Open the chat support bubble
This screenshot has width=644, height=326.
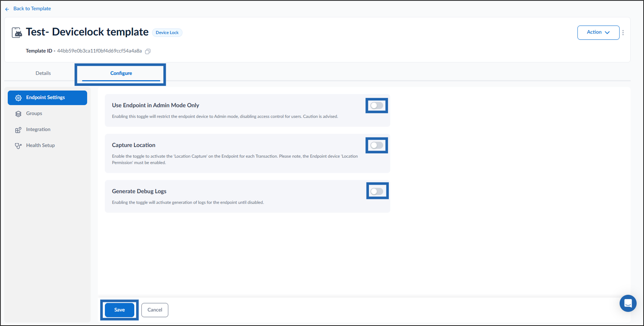click(628, 303)
